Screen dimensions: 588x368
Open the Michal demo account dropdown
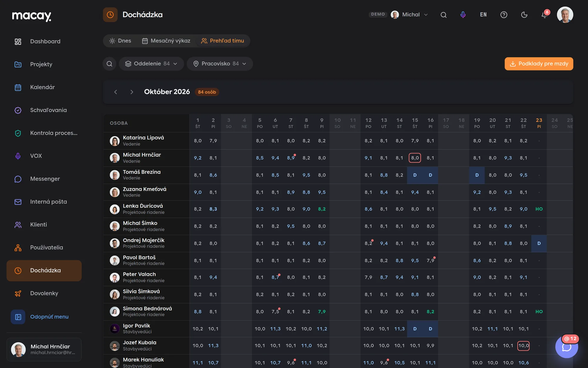point(410,15)
